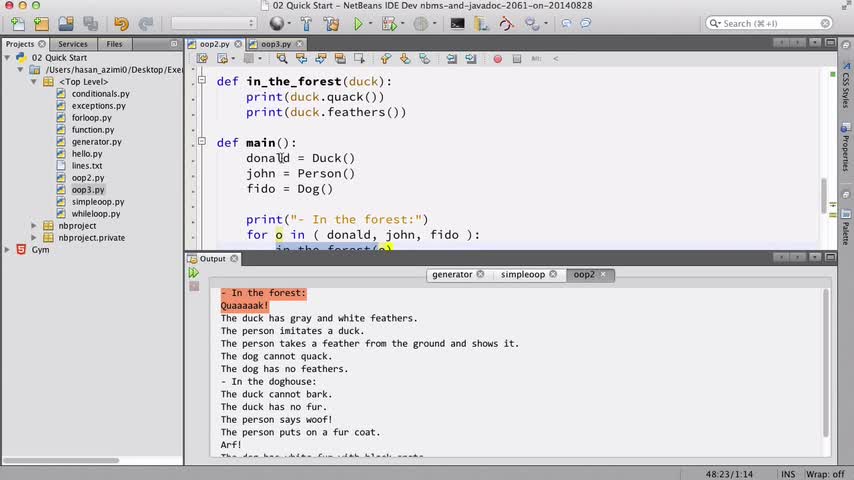This screenshot has height=480, width=854.
Task: Open the terminal console icon
Action: pyautogui.click(x=457, y=23)
